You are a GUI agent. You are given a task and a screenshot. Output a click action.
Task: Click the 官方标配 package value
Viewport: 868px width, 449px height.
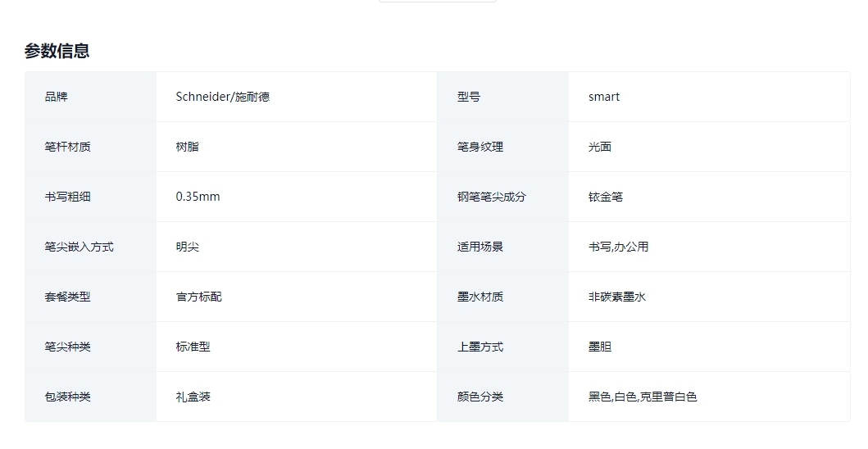(198, 297)
